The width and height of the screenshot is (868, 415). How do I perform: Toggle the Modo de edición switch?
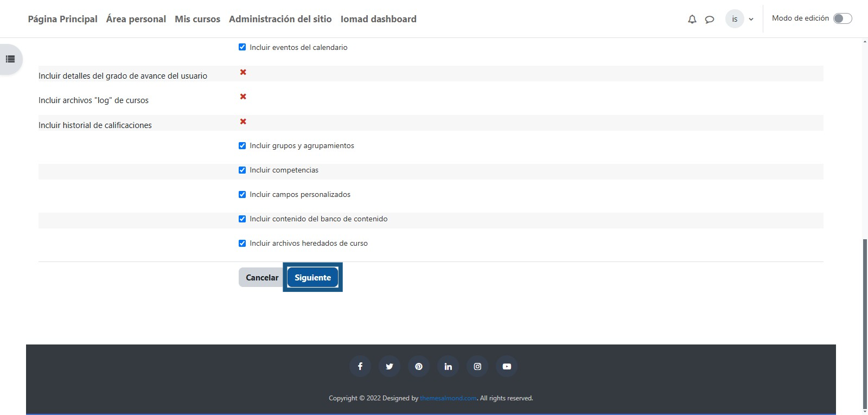point(843,18)
